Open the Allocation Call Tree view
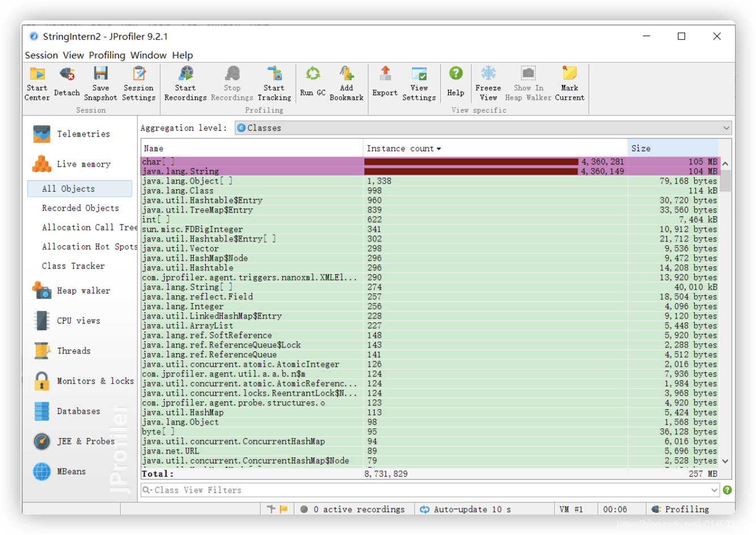Screen dimensions: 756x535 click(x=90, y=227)
